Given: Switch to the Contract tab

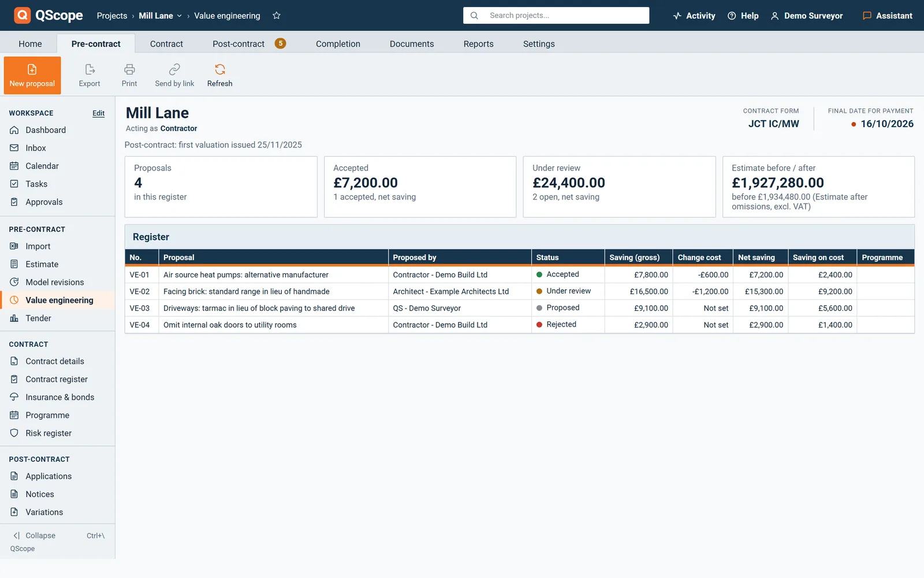Looking at the screenshot, I should [x=166, y=43].
